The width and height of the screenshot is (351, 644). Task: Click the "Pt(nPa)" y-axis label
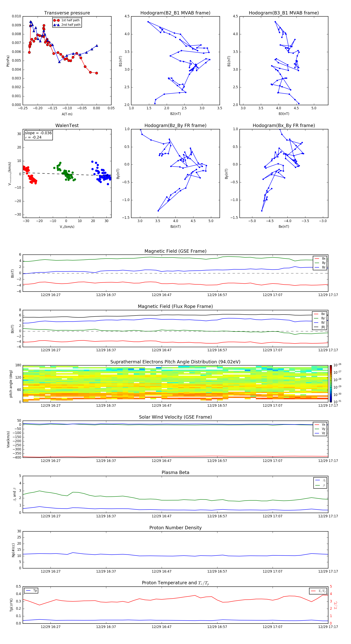click(8, 61)
